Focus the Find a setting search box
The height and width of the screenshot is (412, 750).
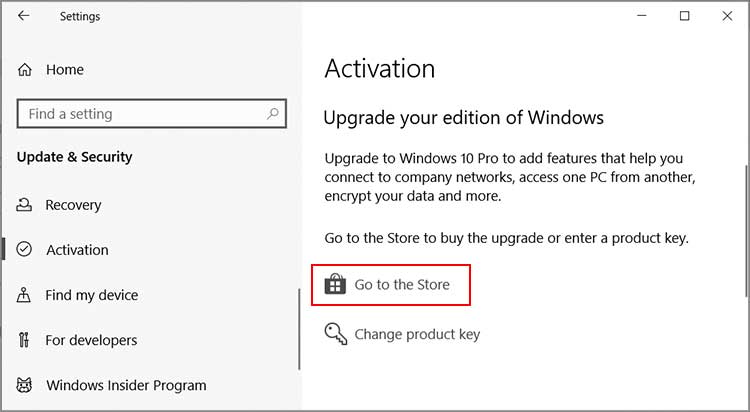[140, 114]
